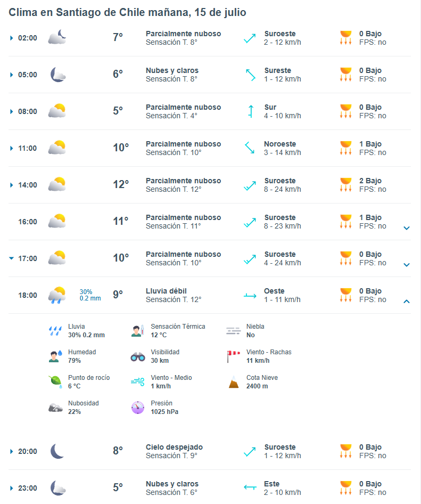The width and height of the screenshot is (421, 504).
Task: Open details chevron for the 16:00 row
Action: coord(407,228)
